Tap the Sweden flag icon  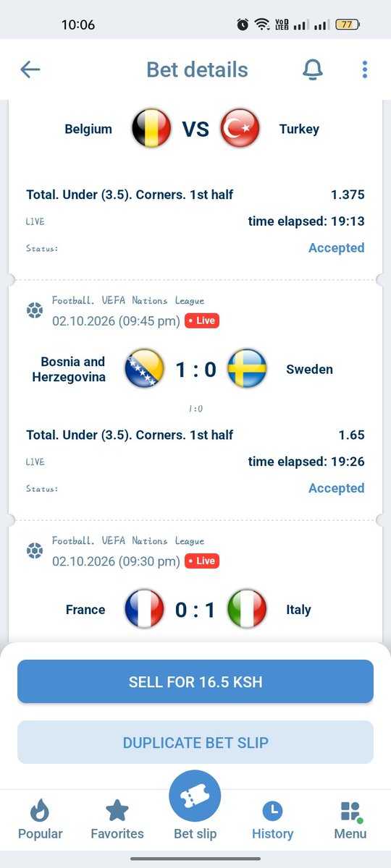(247, 369)
